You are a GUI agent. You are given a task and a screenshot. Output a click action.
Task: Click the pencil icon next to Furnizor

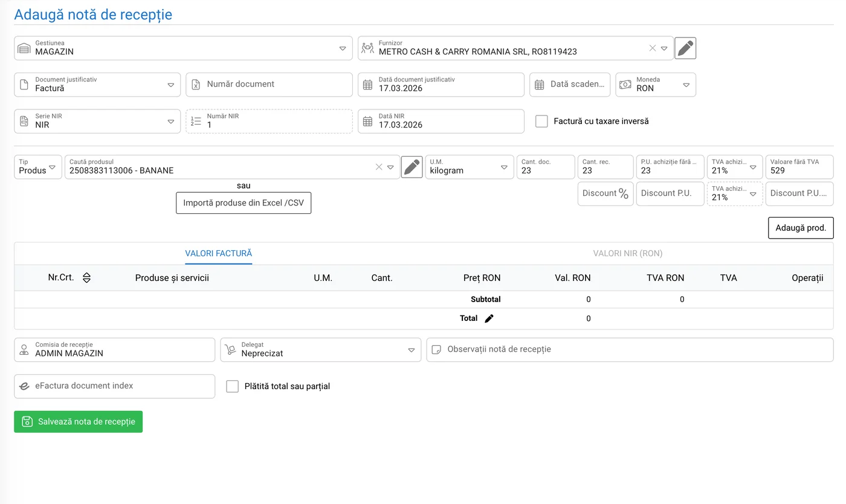pos(685,48)
